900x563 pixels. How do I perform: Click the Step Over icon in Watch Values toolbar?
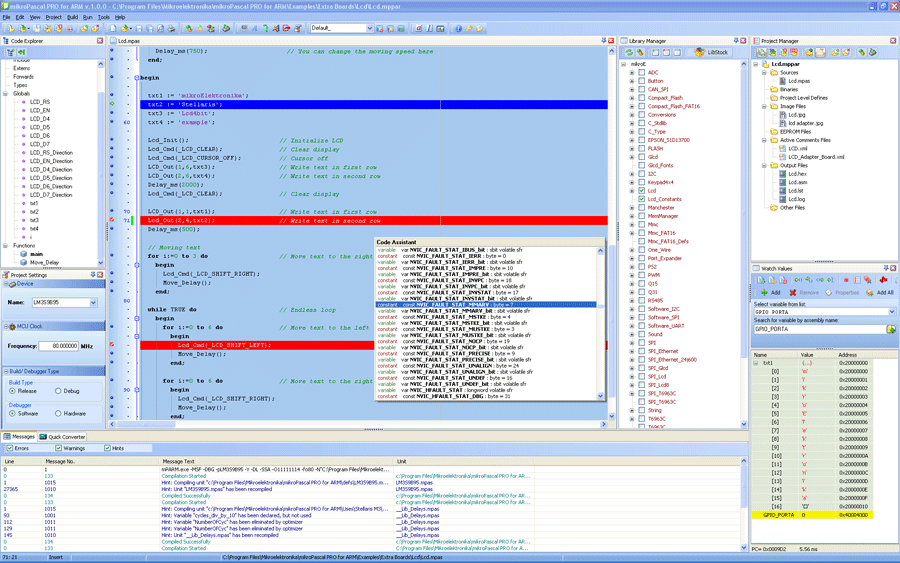809,280
